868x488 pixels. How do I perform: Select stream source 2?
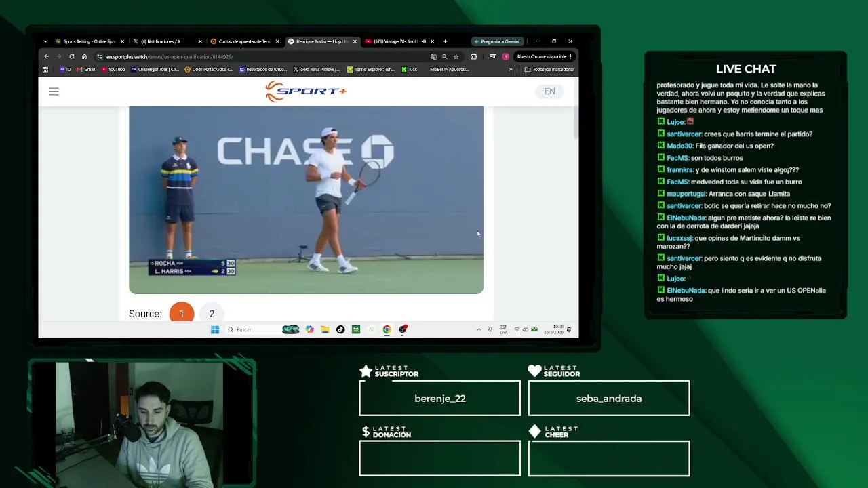212,314
